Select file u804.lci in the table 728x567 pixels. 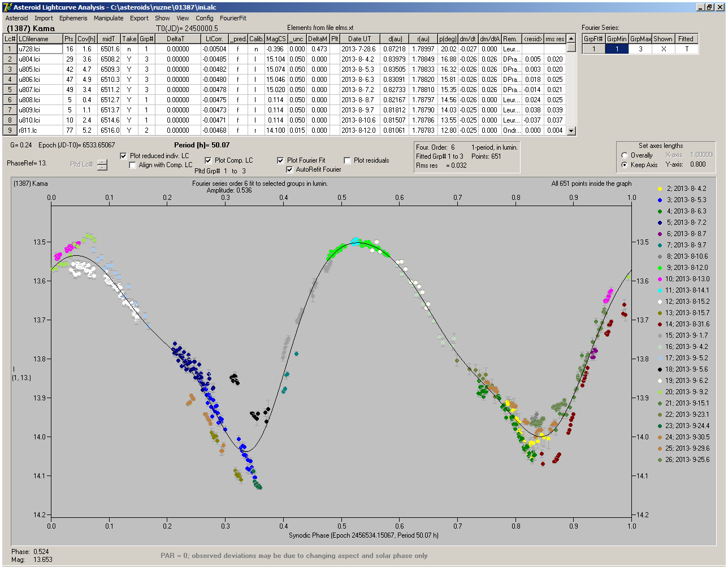click(x=40, y=59)
